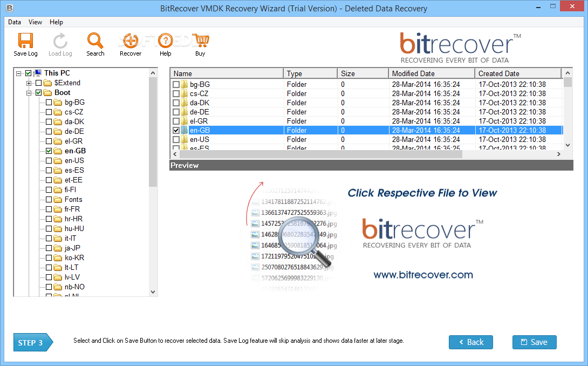Image resolution: width=588 pixels, height=366 pixels.
Task: Click the et-EE folder icon in tree
Action: (x=58, y=180)
